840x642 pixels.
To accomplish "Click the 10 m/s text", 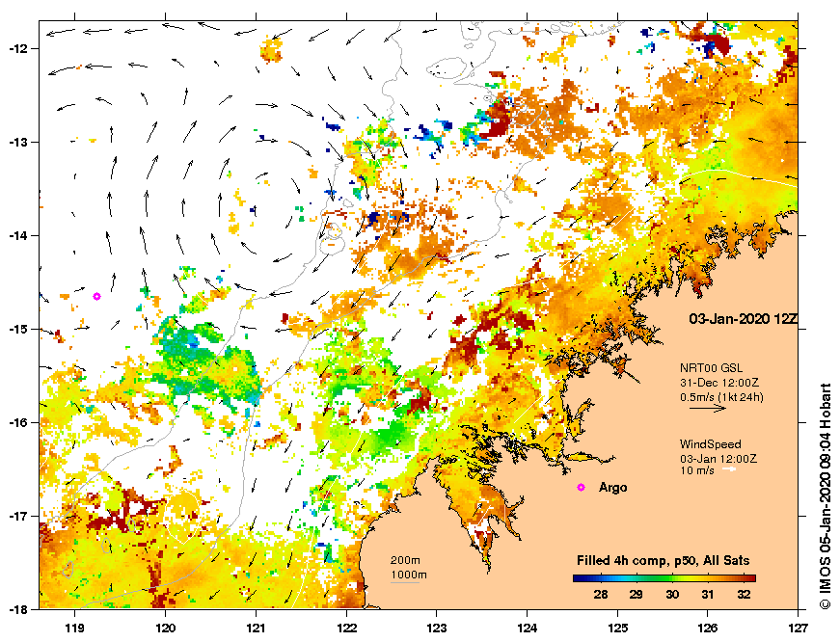I will pos(697,470).
